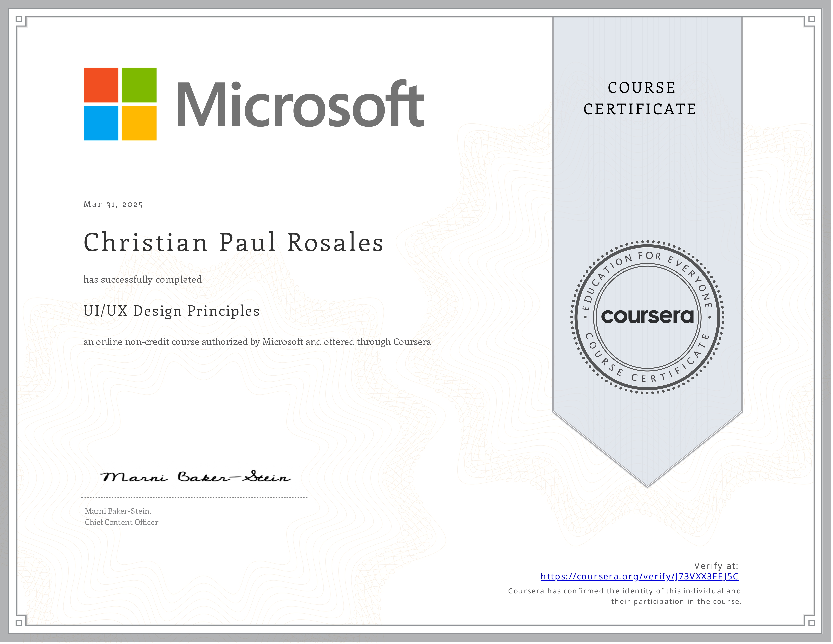Click the Microsoft four-square logo
Viewport: 833px width, 644px height.
(x=120, y=105)
